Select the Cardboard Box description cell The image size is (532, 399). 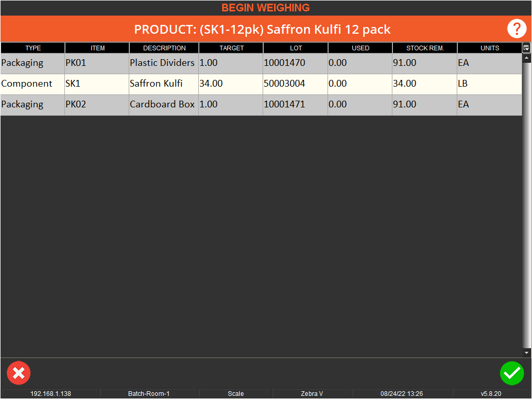coord(164,104)
